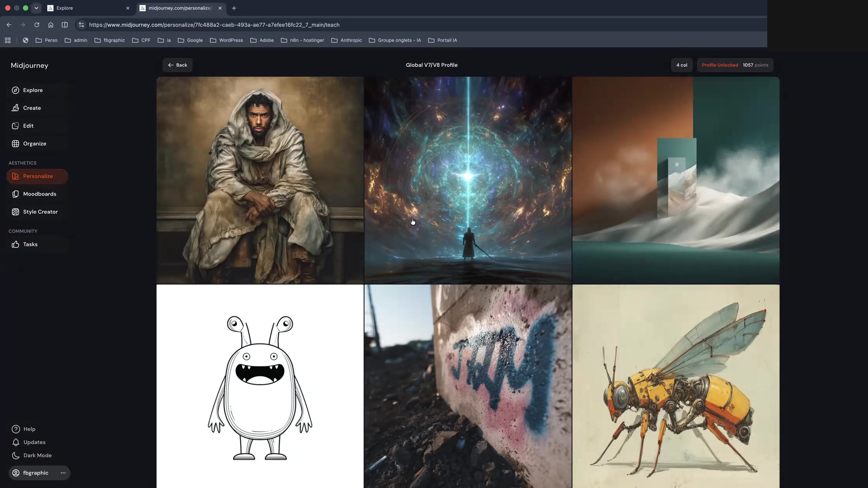
Task: Open the fbgraphic bookmarks folder
Action: (x=110, y=40)
